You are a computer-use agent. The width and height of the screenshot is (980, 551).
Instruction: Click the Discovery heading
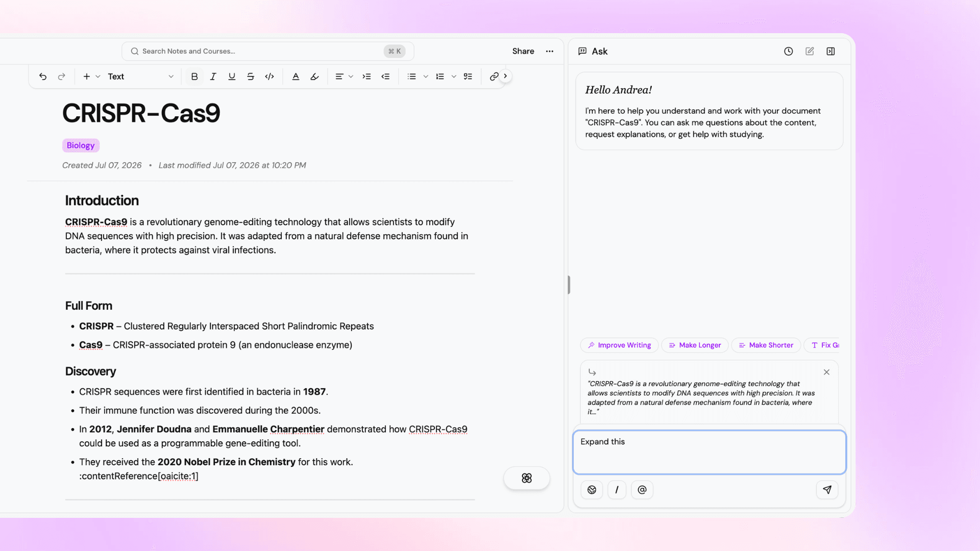90,371
